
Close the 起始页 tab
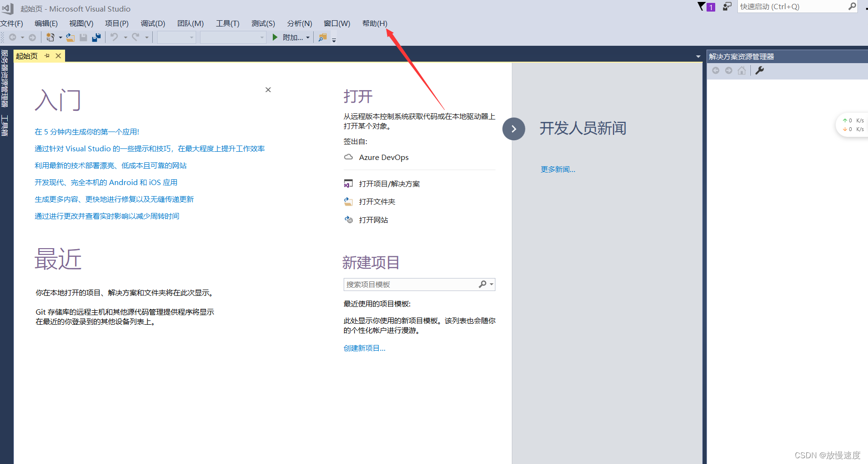[x=58, y=56]
